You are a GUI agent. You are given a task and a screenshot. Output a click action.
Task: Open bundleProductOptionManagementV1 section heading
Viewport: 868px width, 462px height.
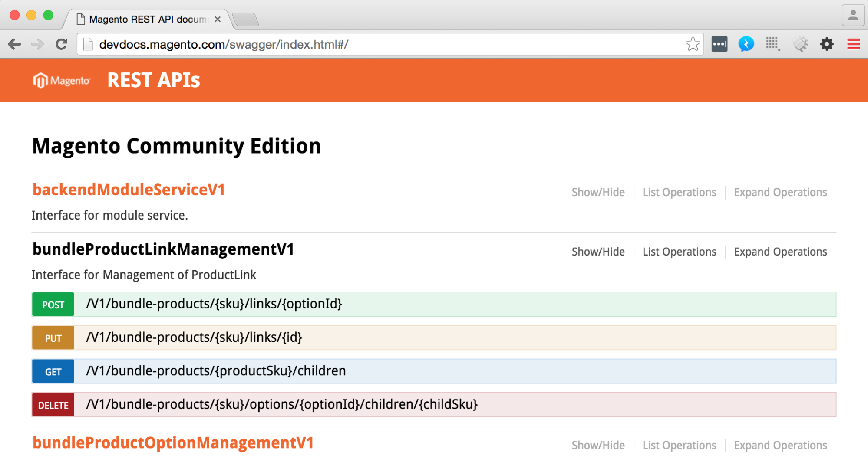pyautogui.click(x=173, y=442)
